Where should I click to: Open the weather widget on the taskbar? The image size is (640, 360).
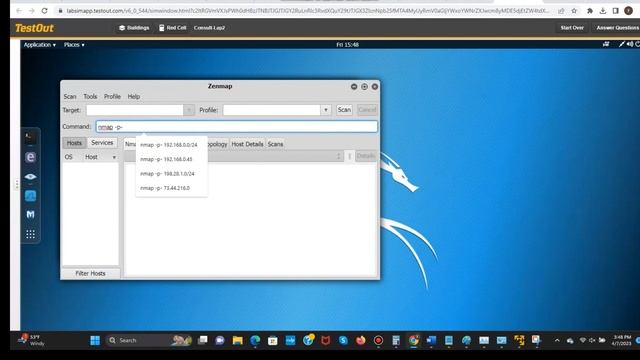pos(32,340)
